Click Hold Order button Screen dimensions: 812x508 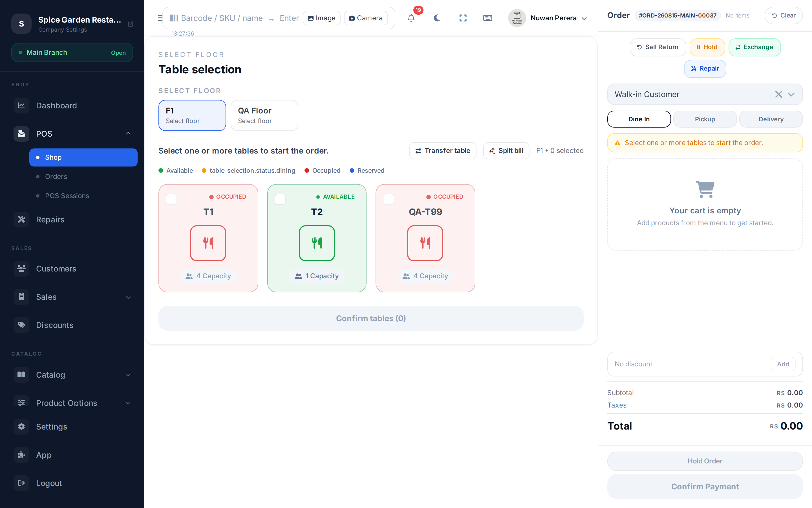(x=705, y=461)
